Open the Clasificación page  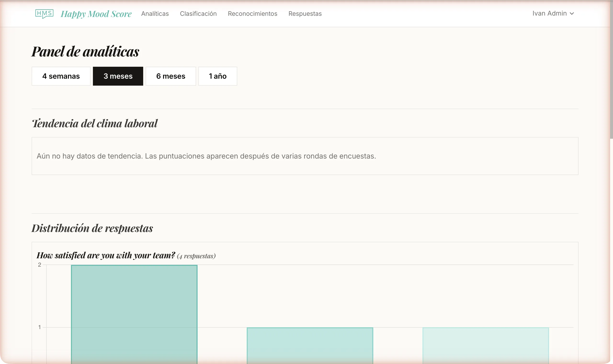(198, 14)
